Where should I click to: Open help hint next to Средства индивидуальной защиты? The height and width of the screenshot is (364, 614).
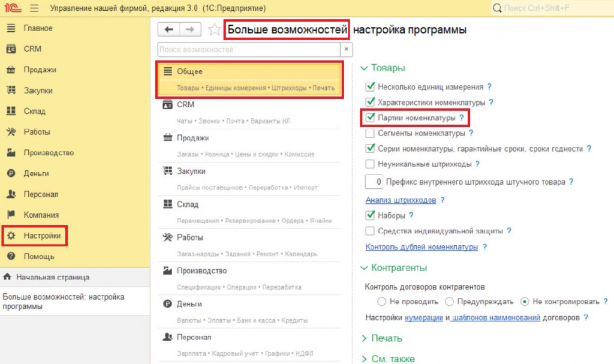(509, 231)
